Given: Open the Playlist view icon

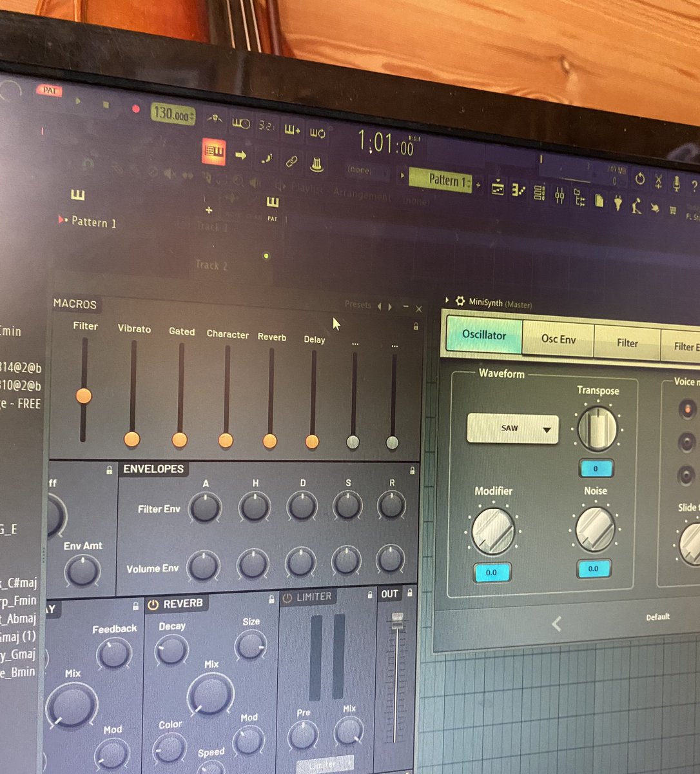Looking at the screenshot, I should pos(498,188).
